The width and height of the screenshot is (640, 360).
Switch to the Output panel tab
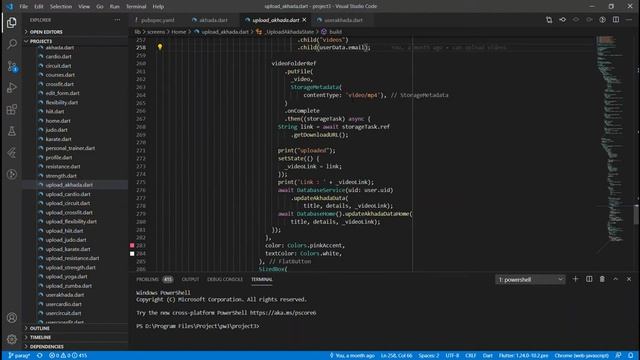pos(190,280)
